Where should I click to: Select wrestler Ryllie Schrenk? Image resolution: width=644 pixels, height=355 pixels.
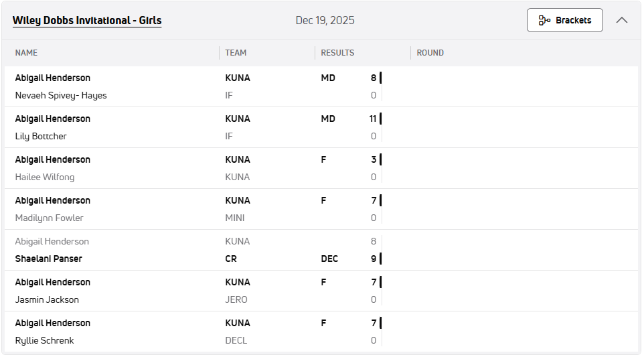pyautogui.click(x=44, y=340)
